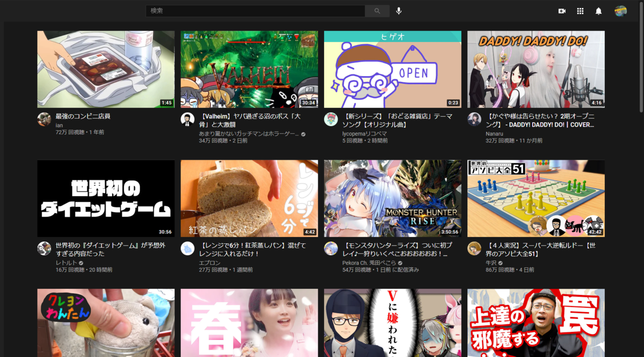Screen dimensions: 644x357
Task: Open the account profile avatar
Action: click(x=621, y=11)
